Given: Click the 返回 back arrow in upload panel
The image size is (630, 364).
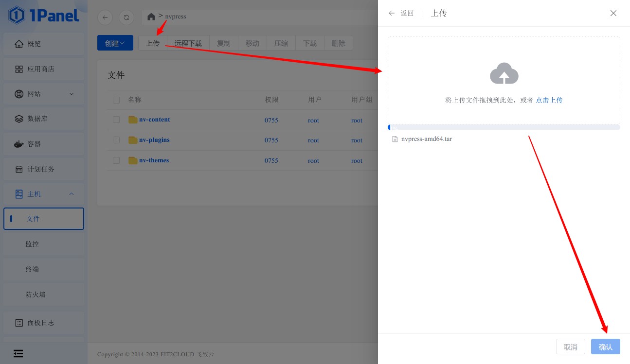Looking at the screenshot, I should pyautogui.click(x=392, y=13).
